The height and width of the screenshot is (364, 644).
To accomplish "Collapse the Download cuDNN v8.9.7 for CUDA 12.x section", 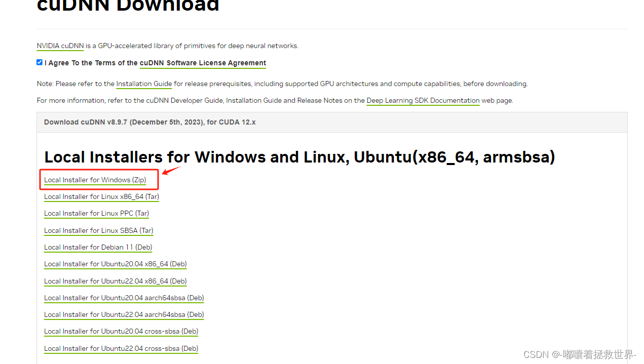I will (332, 122).
